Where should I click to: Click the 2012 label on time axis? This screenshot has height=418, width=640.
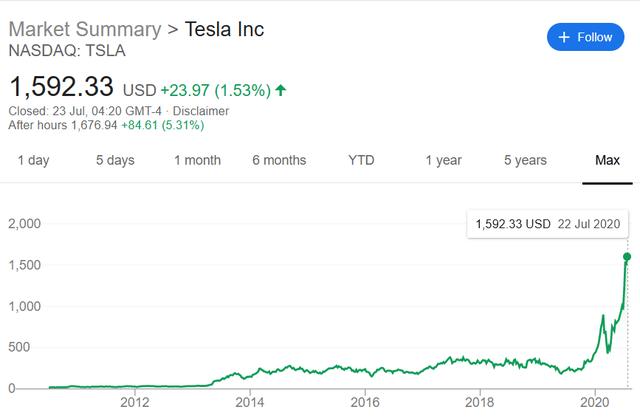tap(134, 403)
